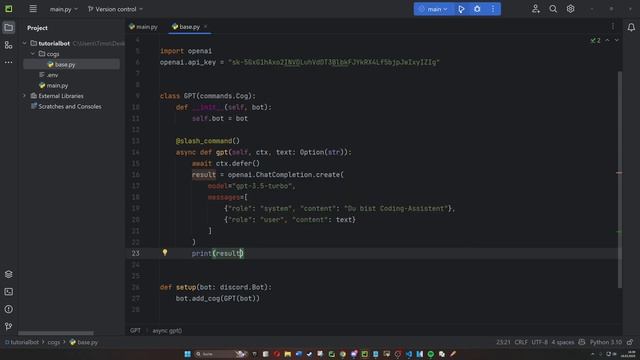Expand External Libraries node

[24, 96]
